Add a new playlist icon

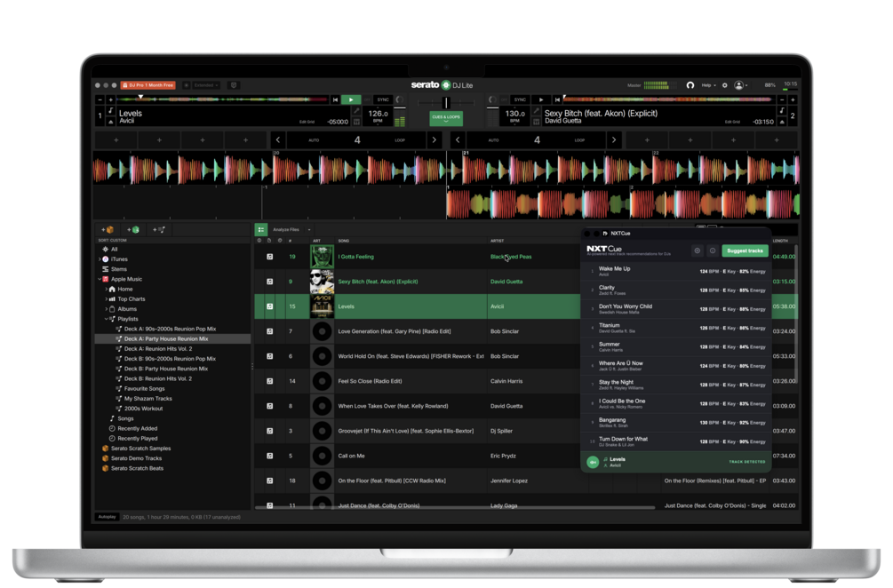pyautogui.click(x=159, y=230)
